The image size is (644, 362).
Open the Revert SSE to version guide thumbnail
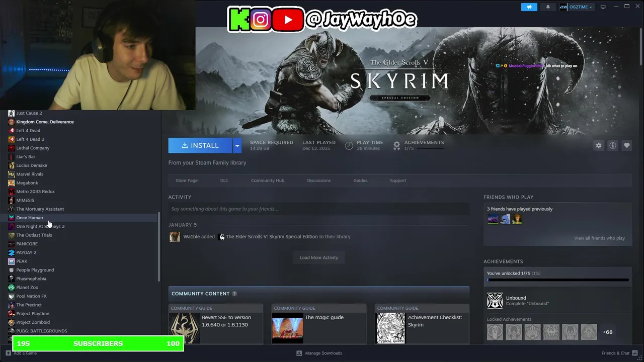point(184,328)
